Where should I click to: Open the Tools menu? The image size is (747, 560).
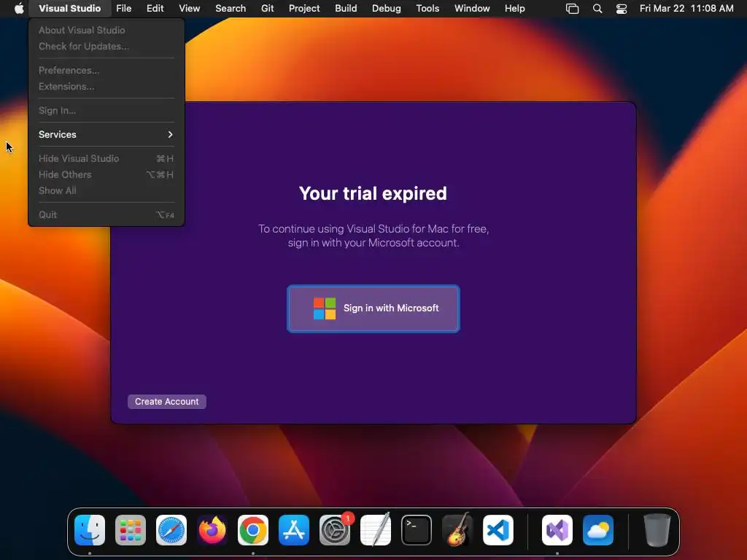(427, 8)
